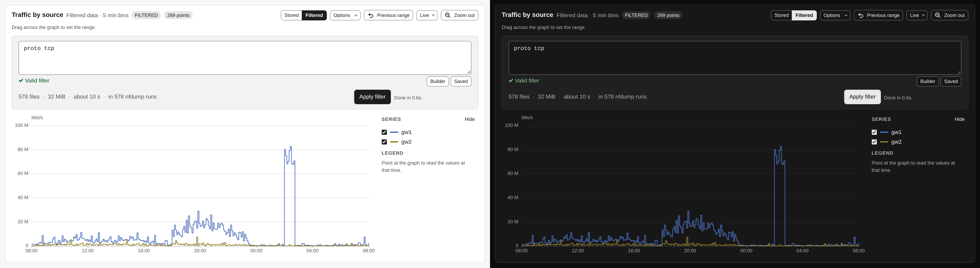Hide the series list in light panel
Viewport: 980px width, 268px height.
(x=470, y=119)
